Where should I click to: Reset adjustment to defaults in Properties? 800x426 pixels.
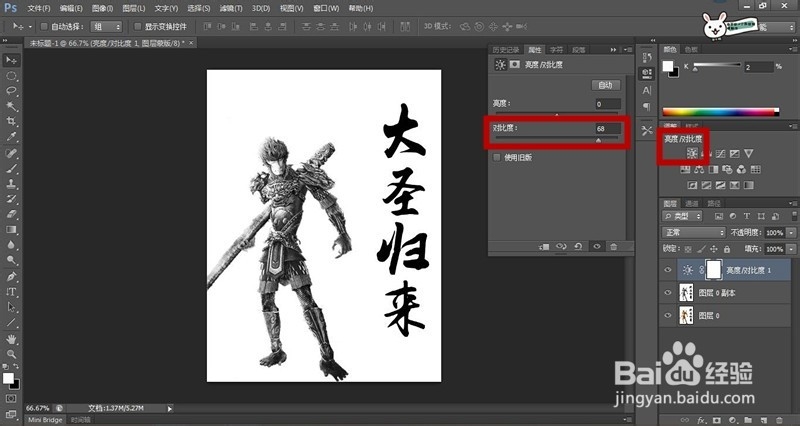[x=578, y=246]
